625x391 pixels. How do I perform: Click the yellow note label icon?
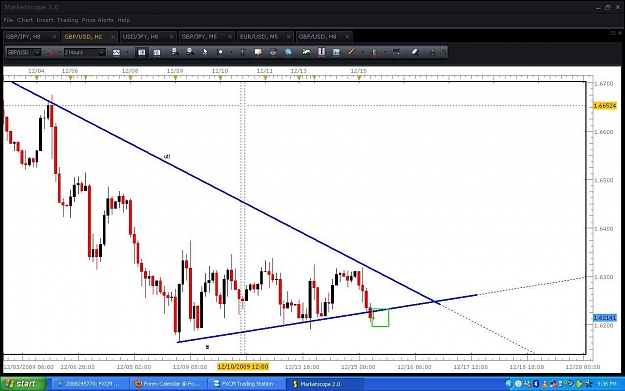pos(258,52)
